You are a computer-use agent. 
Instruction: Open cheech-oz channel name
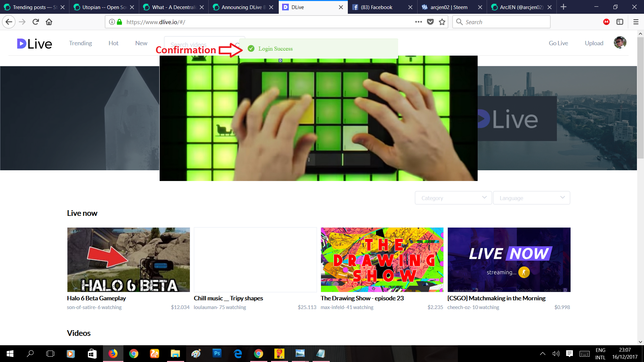[x=459, y=307]
